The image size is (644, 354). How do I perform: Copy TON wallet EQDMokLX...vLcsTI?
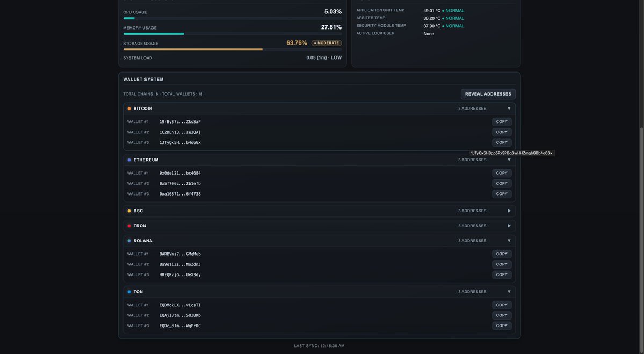(x=502, y=305)
